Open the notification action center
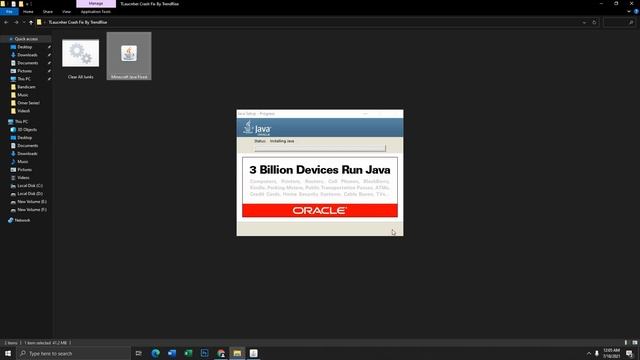640x360 pixels. tap(630, 353)
